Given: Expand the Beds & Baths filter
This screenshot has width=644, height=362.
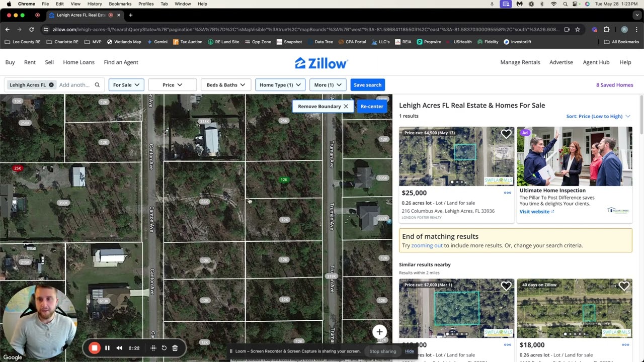Looking at the screenshot, I should pos(226,85).
